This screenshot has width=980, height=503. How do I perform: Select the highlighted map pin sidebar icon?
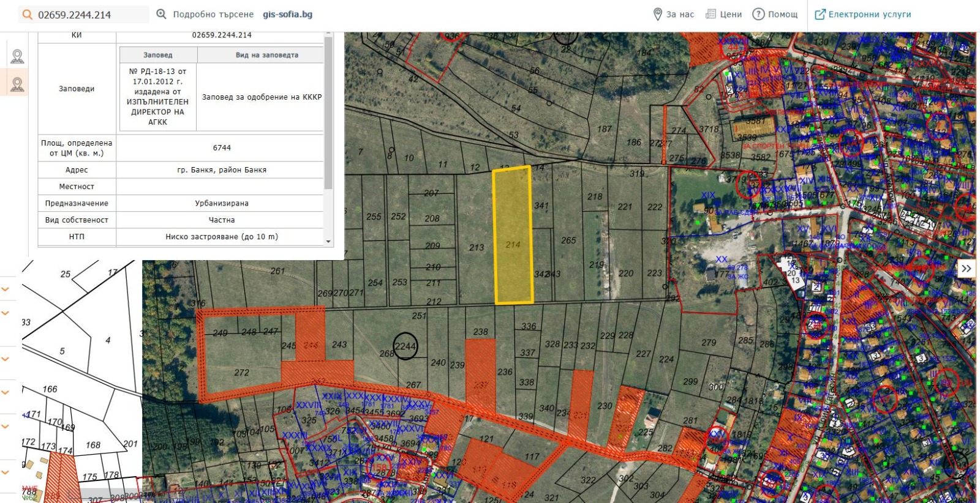(17, 84)
